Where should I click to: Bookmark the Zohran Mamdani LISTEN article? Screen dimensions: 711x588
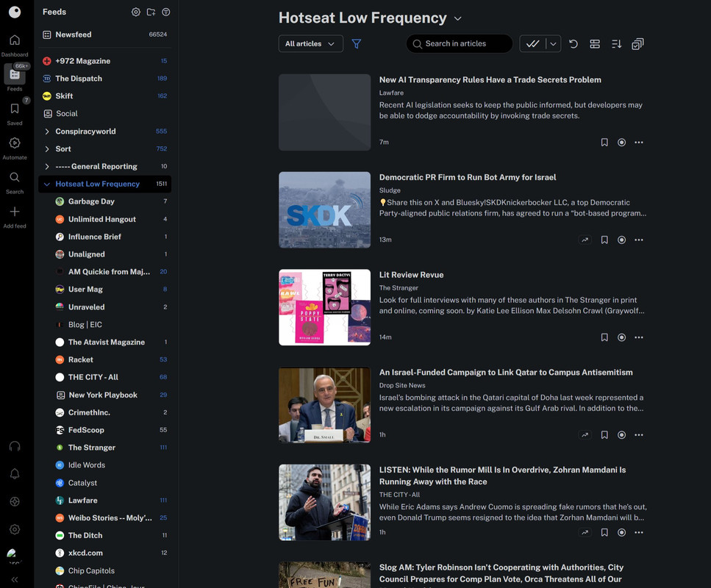[x=604, y=532]
